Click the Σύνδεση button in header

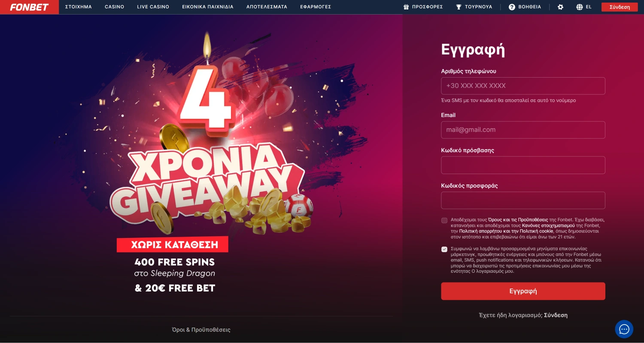point(620,7)
